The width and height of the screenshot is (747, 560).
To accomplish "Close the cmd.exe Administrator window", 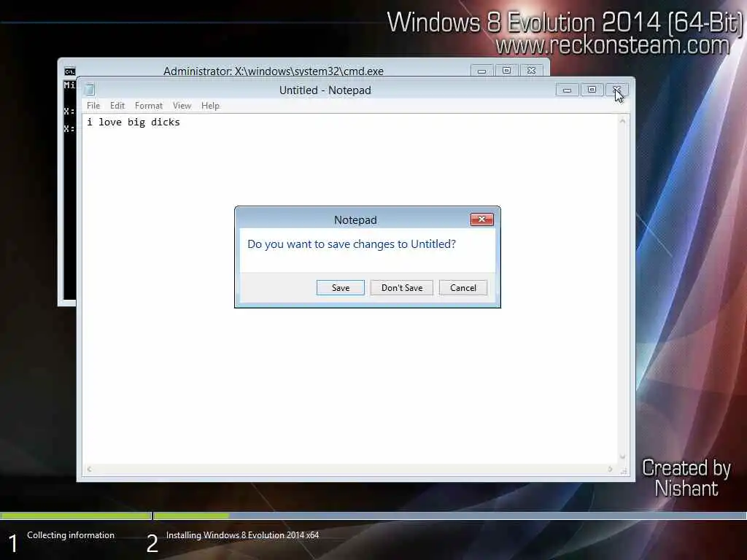I will (531, 71).
